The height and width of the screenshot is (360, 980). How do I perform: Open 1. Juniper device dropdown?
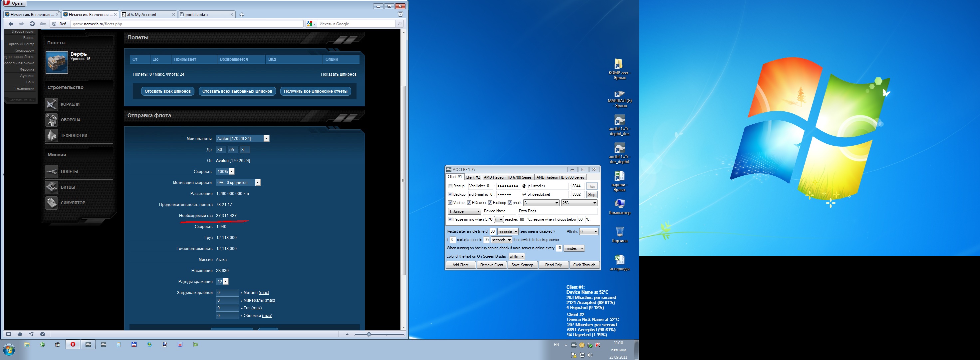tap(464, 211)
